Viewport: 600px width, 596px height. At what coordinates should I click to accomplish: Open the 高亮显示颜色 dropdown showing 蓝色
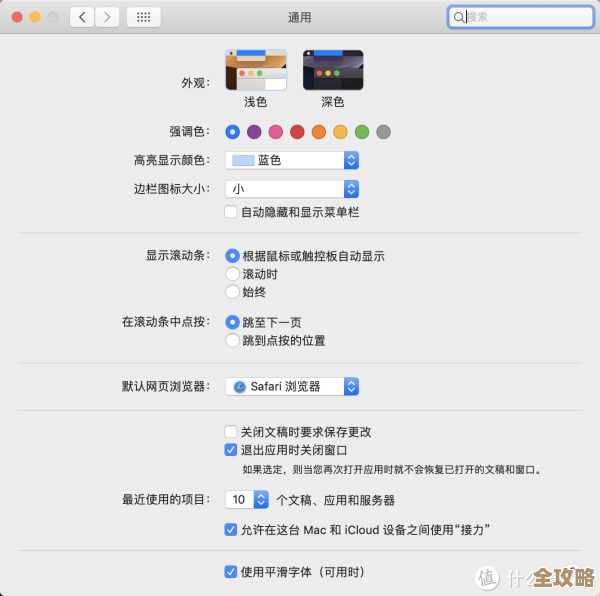pos(292,160)
